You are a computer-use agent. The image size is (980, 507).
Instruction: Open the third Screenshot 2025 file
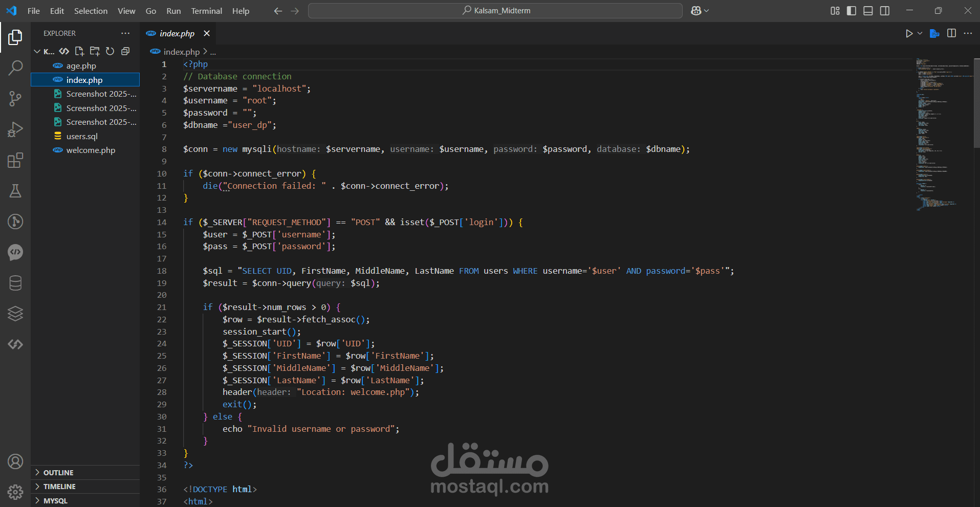click(x=85, y=122)
